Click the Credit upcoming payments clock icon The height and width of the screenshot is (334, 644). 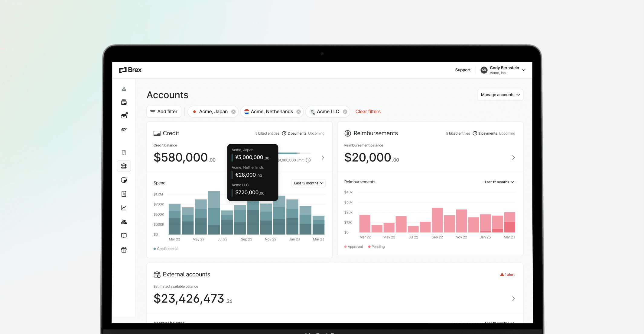click(284, 133)
